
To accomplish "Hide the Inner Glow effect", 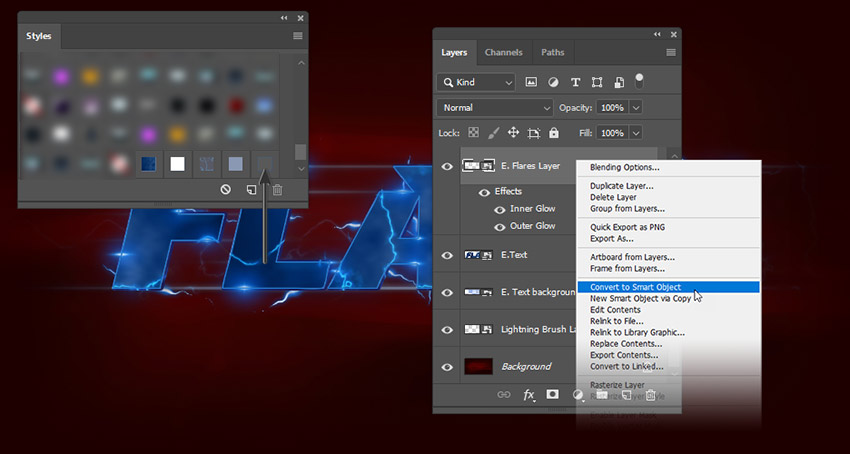I will (501, 209).
